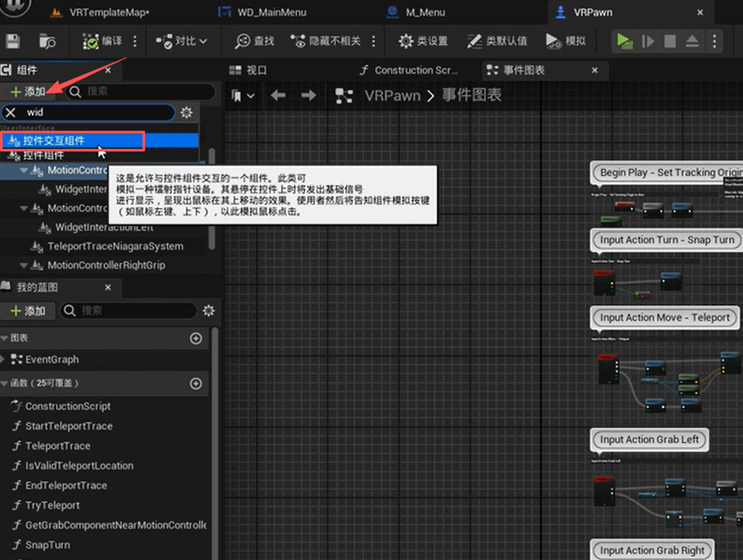
Task: Click the Find (查找) toolbar button
Action: 255,41
